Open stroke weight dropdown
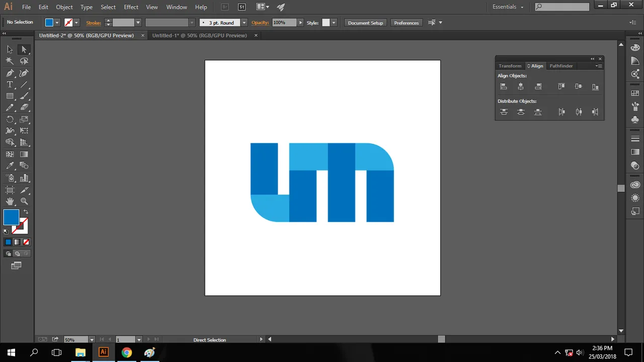Screen dimensions: 644x362 (138, 23)
